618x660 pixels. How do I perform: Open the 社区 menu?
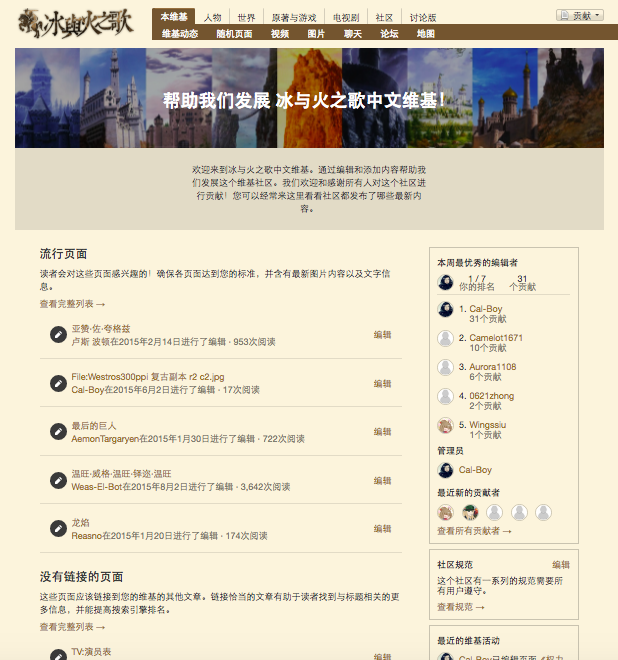(x=384, y=18)
